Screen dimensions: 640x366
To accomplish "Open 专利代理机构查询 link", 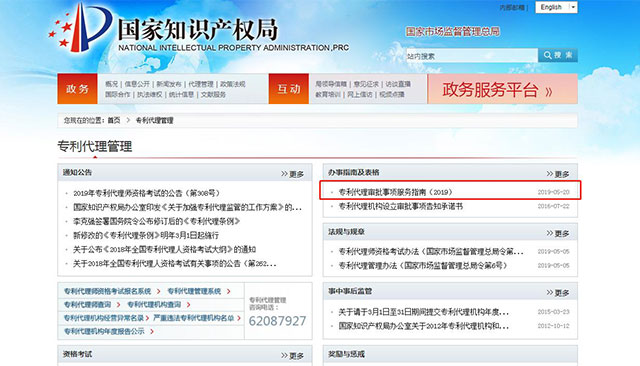I will point(154,304).
